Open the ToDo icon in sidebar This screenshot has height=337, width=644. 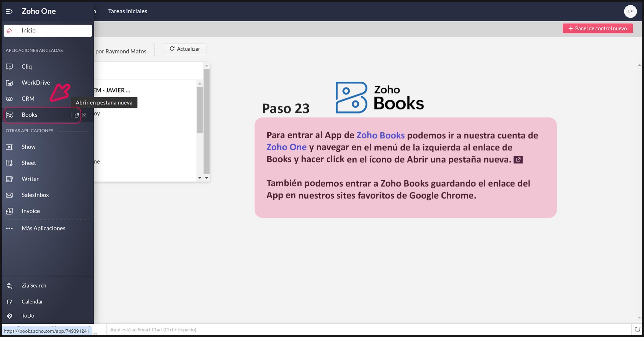pyautogui.click(x=9, y=316)
